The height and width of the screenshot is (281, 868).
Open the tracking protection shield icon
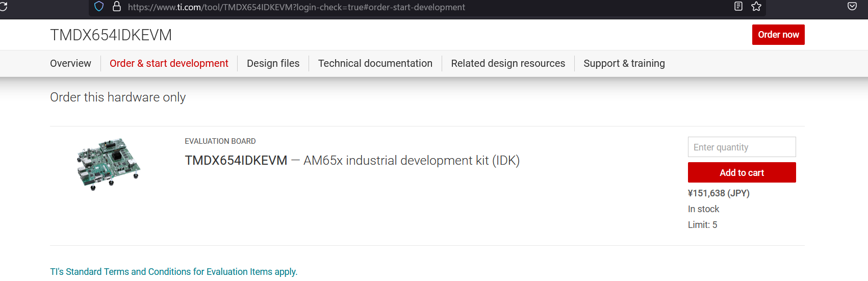99,7
